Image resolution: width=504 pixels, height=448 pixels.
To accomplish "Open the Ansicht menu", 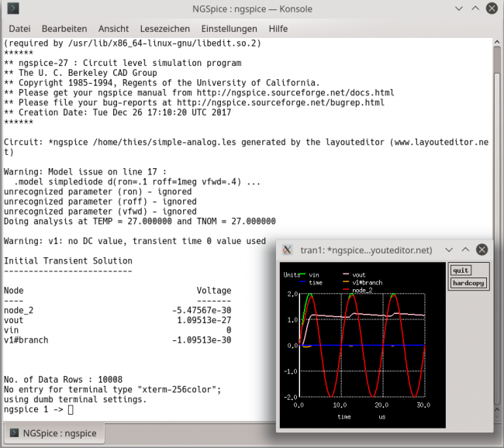I will pos(113,29).
